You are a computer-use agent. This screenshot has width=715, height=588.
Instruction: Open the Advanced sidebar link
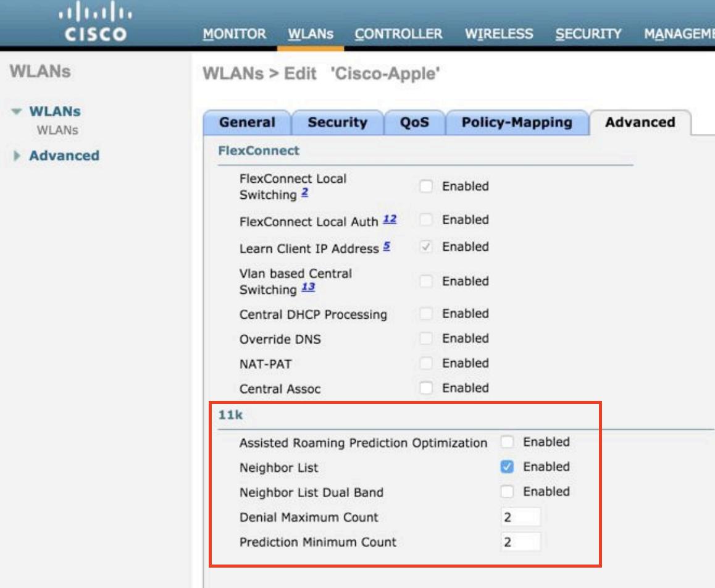coord(64,156)
